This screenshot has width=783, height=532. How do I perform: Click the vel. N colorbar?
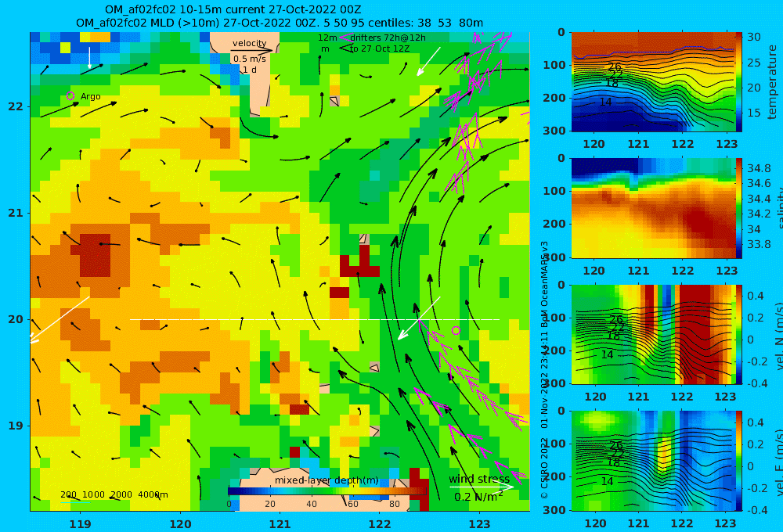point(738,334)
